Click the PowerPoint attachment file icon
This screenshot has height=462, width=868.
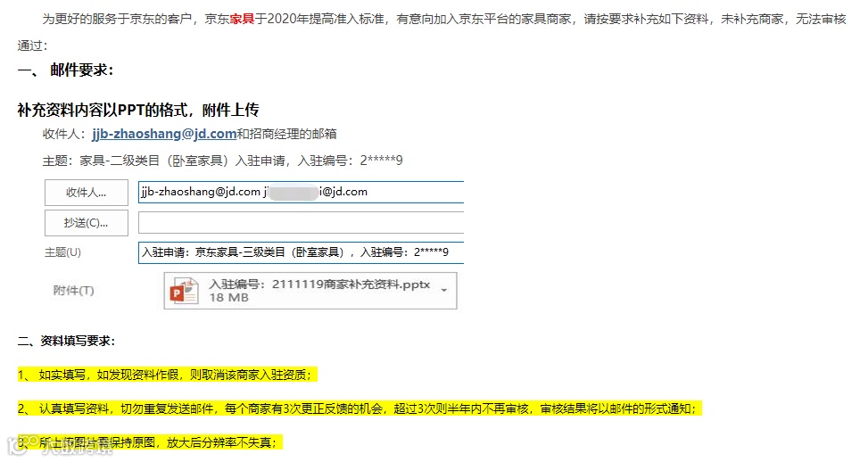pyautogui.click(x=185, y=291)
